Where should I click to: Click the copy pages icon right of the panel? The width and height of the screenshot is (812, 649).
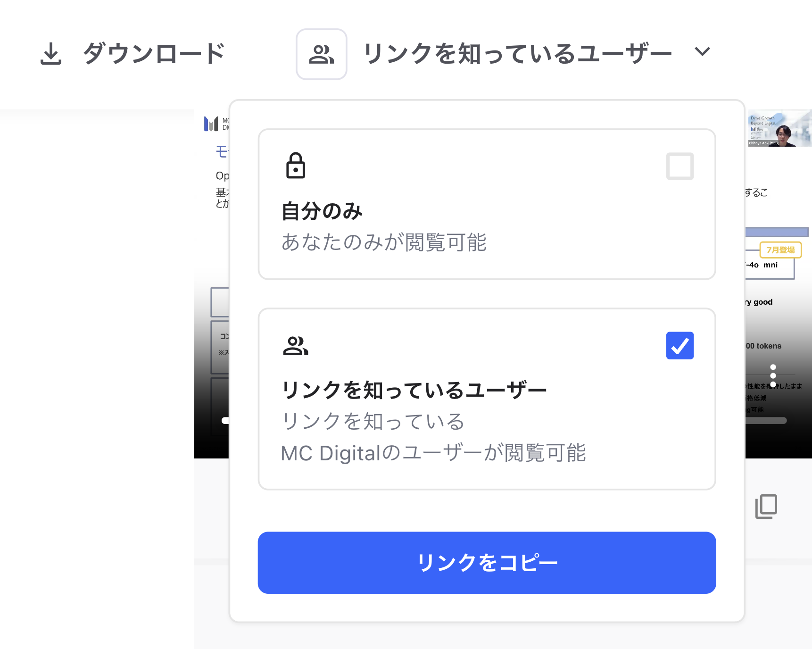click(x=766, y=507)
